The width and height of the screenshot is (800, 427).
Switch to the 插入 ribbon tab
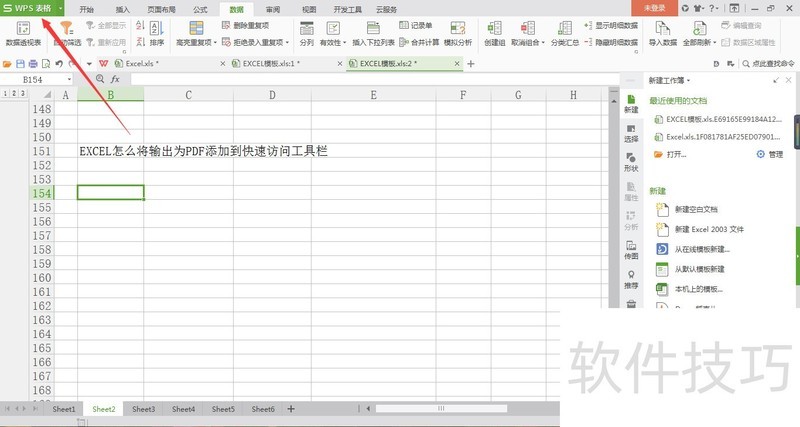pos(122,9)
